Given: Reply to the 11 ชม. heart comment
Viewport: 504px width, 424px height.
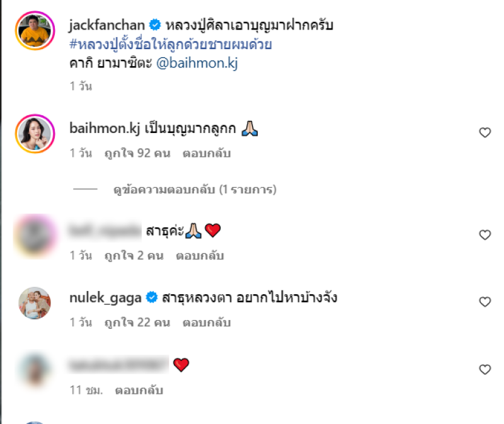Looking at the screenshot, I should (x=139, y=390).
